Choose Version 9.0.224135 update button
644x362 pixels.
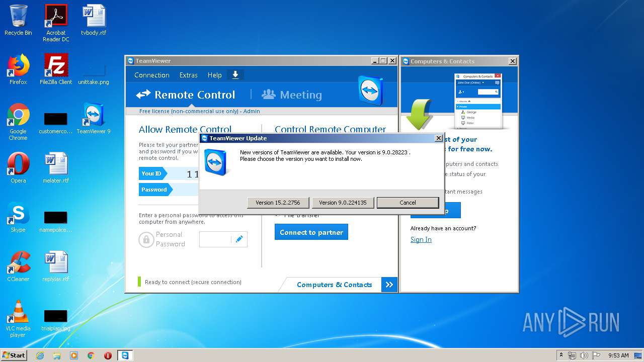tap(343, 203)
